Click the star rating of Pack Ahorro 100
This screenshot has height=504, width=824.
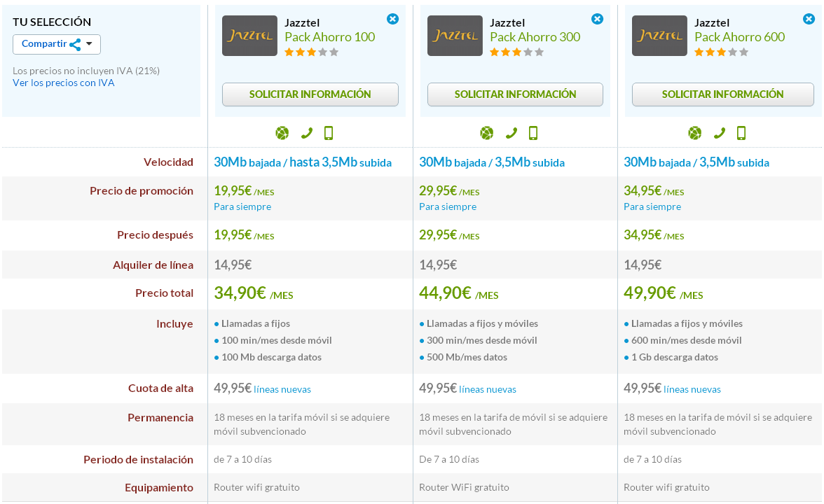(x=312, y=52)
